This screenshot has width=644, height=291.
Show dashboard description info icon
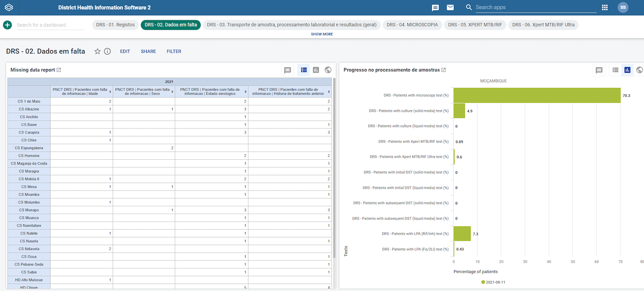pos(107,52)
